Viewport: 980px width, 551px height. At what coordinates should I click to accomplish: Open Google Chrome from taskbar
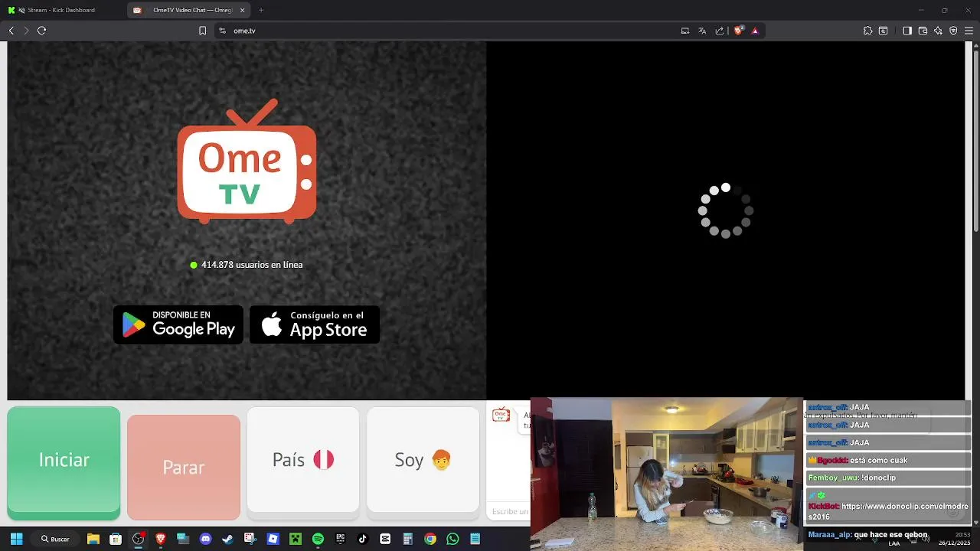[x=430, y=539]
